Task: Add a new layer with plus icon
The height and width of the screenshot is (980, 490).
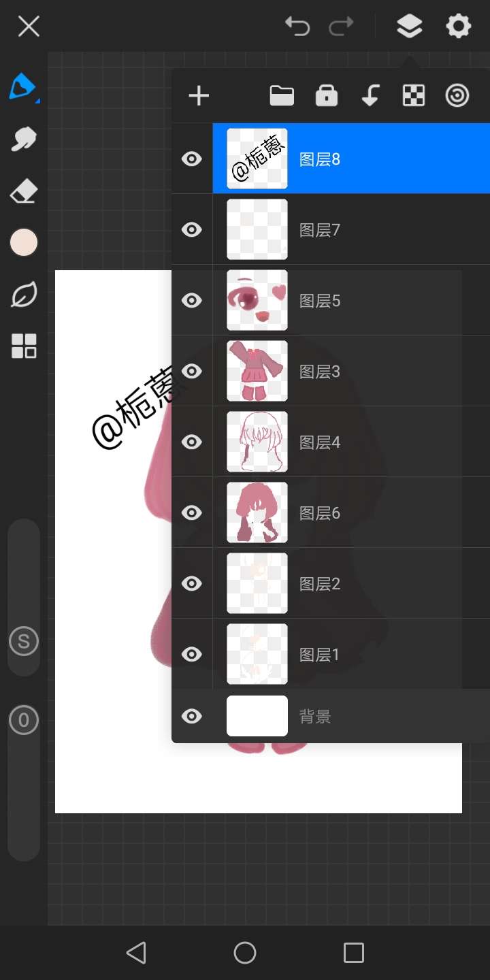Action: point(199,96)
